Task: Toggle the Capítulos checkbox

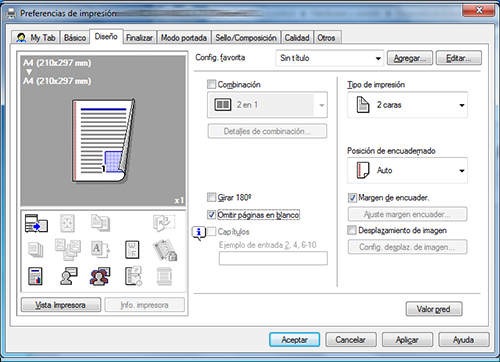Action: tap(211, 231)
